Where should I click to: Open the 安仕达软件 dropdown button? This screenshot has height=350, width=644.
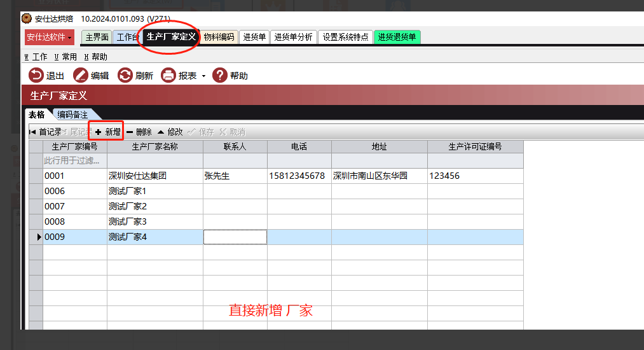[50, 38]
